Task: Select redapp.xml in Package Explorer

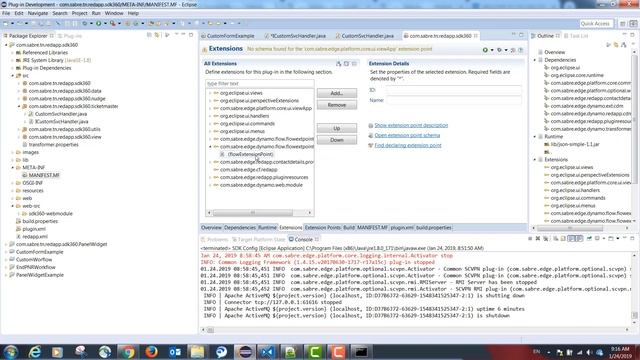Action: click(35, 237)
